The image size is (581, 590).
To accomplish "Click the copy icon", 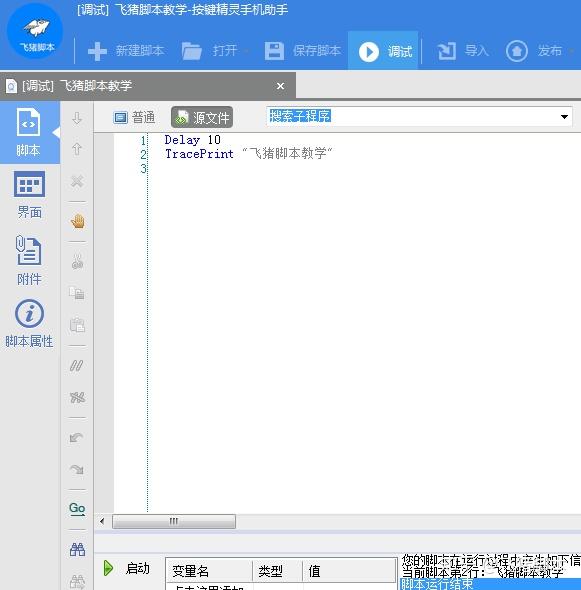I will [x=77, y=292].
